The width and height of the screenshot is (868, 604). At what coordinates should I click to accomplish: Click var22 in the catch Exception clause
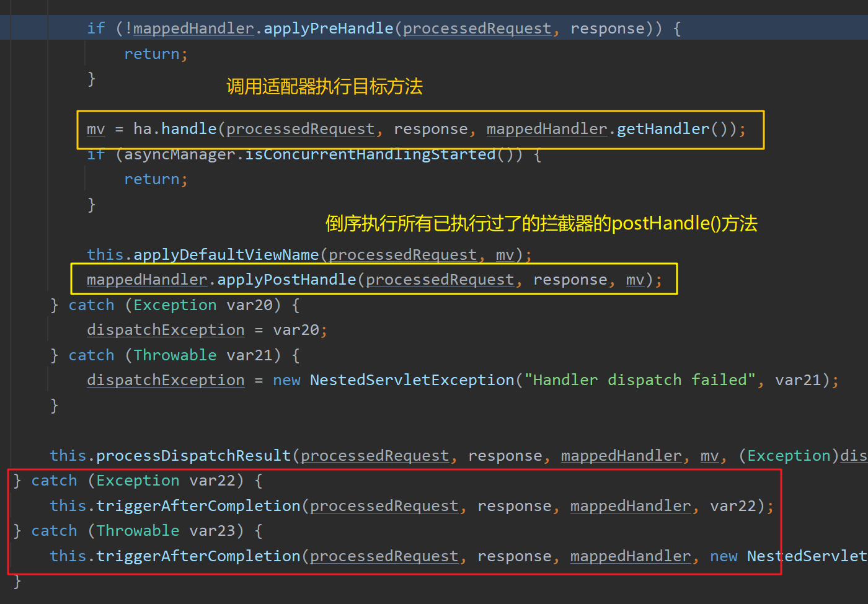pos(212,481)
